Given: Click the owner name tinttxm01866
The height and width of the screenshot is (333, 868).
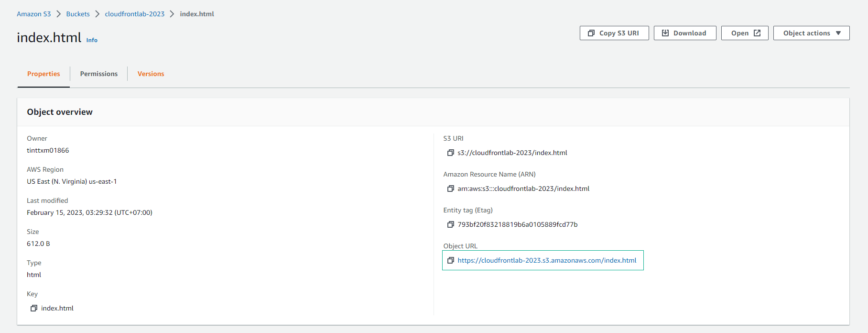Looking at the screenshot, I should (x=48, y=150).
